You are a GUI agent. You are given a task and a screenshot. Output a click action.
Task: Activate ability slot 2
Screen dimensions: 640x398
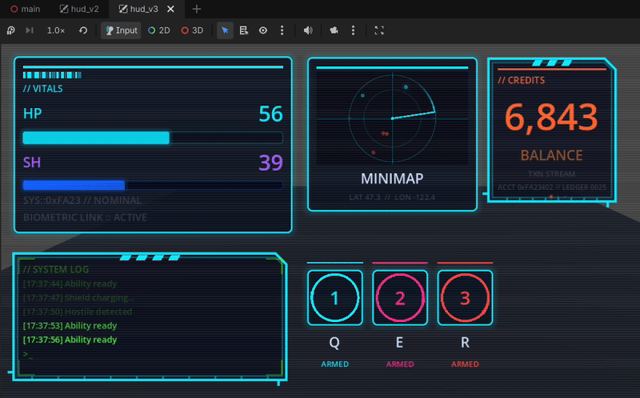[x=400, y=298]
